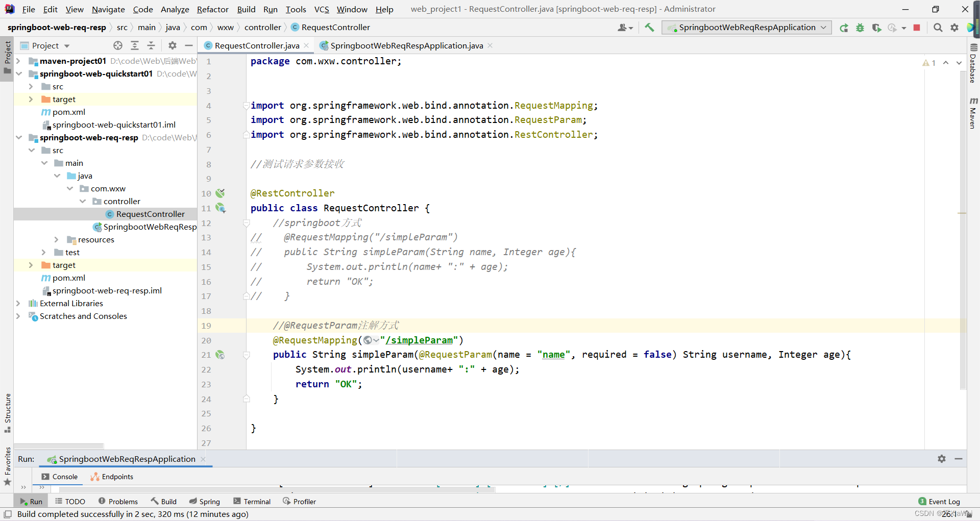Run with coverage icon in toolbar
The width and height of the screenshot is (980, 521).
tap(876, 28)
